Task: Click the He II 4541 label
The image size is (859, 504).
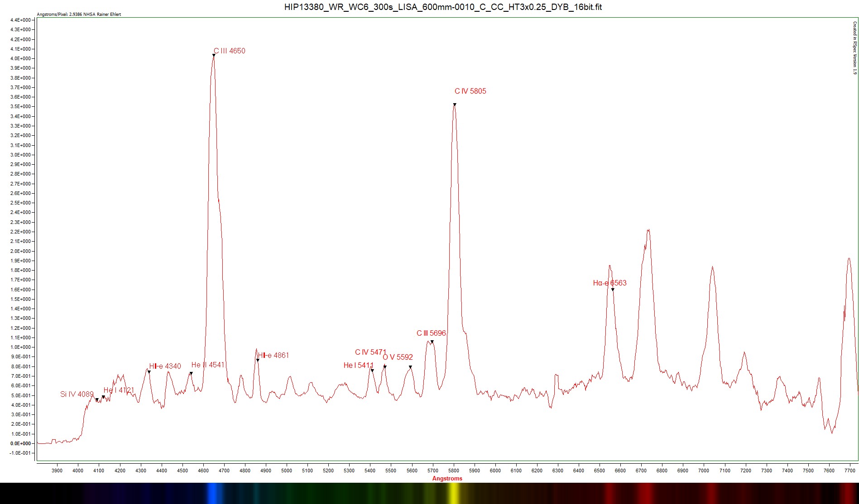Action: tap(207, 365)
